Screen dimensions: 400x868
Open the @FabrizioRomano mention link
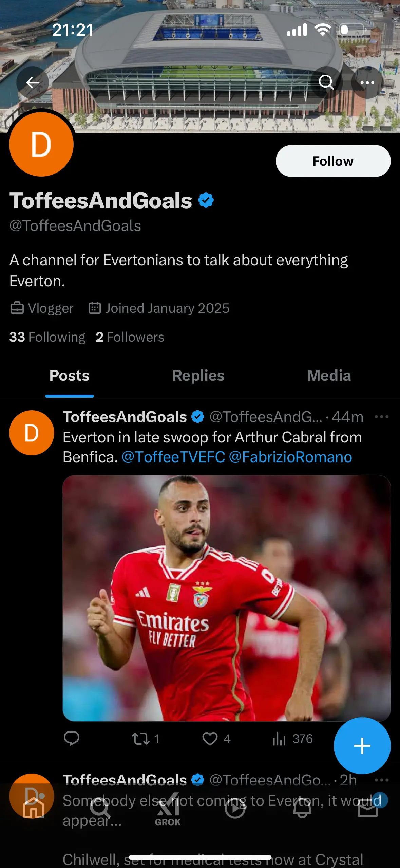pos(290,457)
